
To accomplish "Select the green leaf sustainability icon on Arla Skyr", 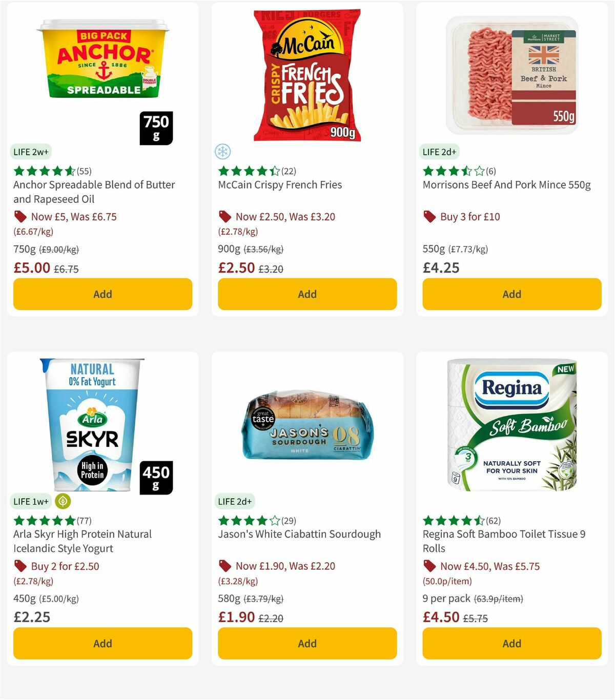I will 62,501.
